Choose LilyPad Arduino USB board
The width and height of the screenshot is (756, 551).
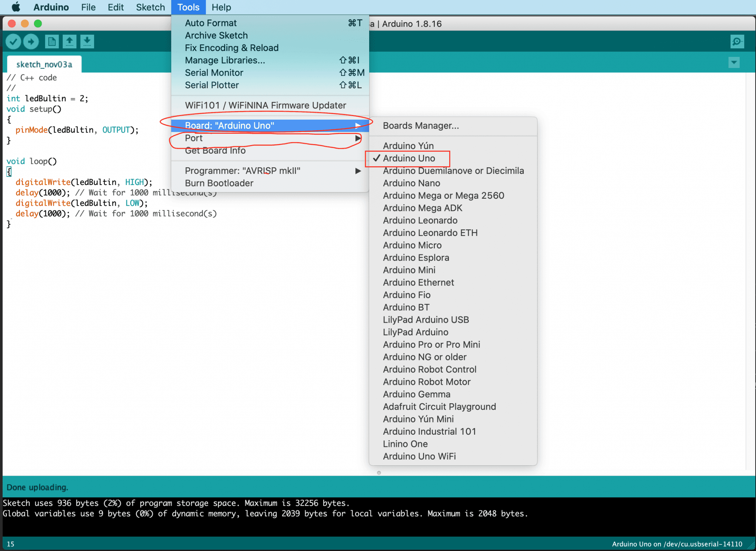[453, 320]
